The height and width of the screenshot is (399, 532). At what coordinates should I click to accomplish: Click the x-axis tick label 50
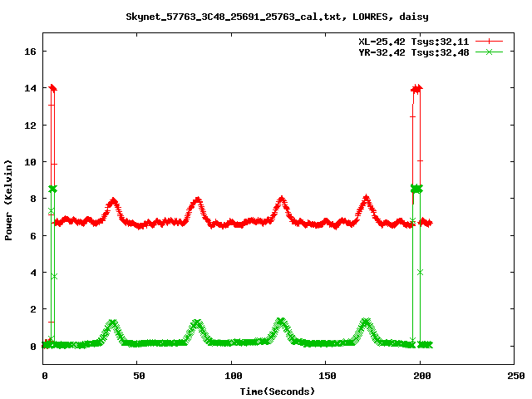139,376
